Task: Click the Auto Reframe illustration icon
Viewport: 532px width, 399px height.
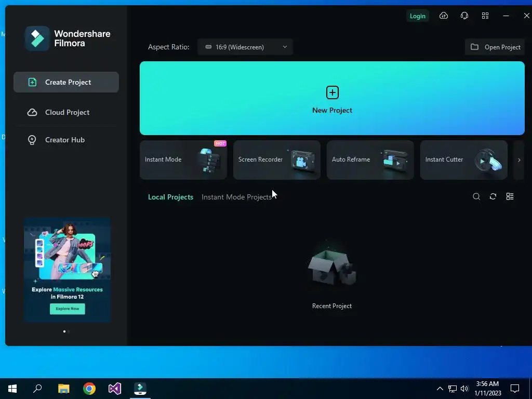Action: [x=395, y=161]
